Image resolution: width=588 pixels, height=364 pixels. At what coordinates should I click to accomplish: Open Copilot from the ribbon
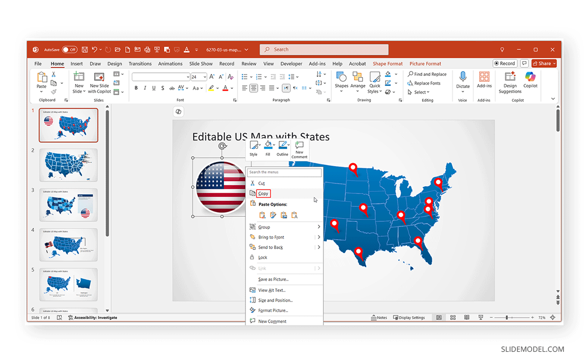[x=530, y=80]
